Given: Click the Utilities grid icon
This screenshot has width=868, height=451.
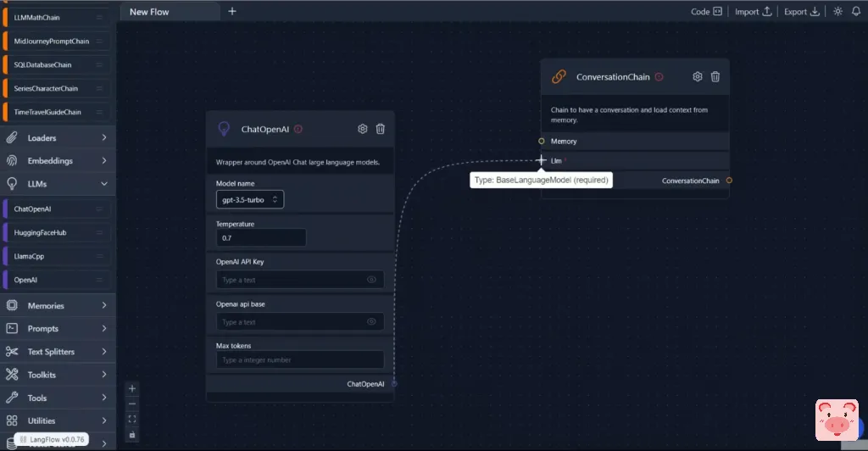Looking at the screenshot, I should [x=12, y=420].
